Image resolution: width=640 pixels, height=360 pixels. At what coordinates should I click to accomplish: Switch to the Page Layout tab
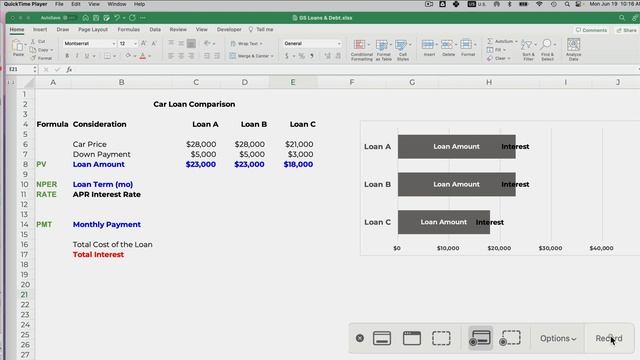point(93,29)
